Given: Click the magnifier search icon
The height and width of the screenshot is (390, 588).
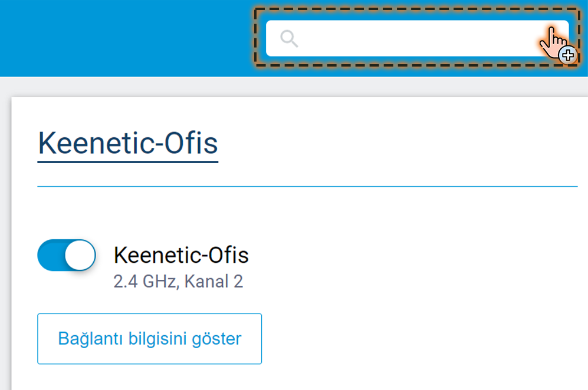Looking at the screenshot, I should pyautogui.click(x=289, y=39).
